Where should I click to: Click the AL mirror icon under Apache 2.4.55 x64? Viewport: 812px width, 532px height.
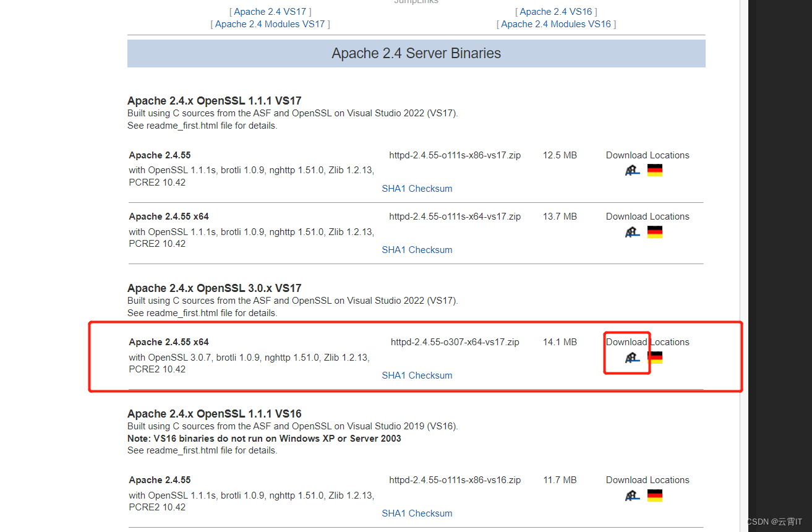point(632,231)
